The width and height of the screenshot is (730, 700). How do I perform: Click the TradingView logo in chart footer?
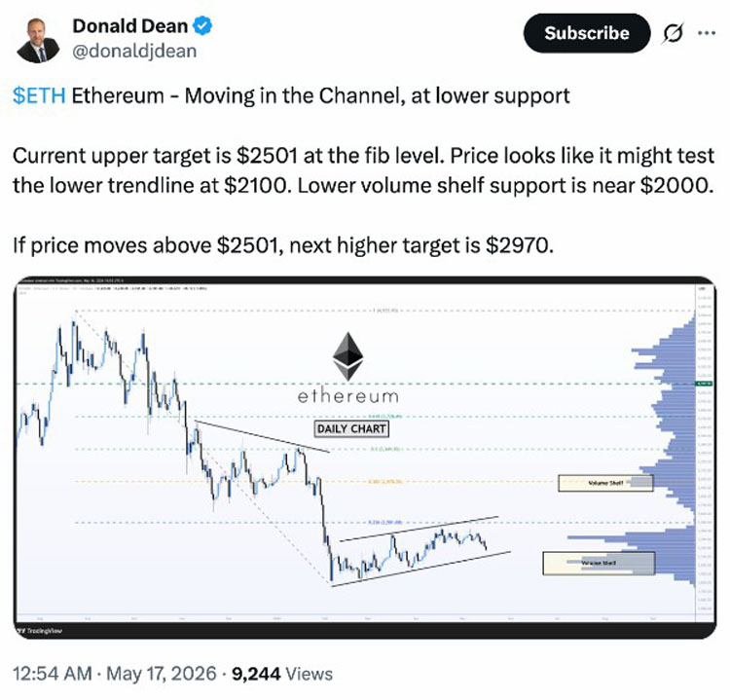(39, 631)
